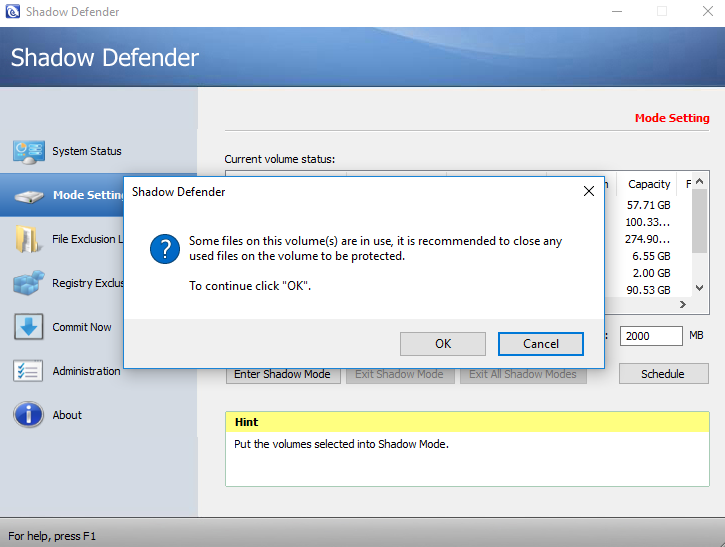Open the Schedule button
Viewport: 725px width, 547px height.
[664, 374]
